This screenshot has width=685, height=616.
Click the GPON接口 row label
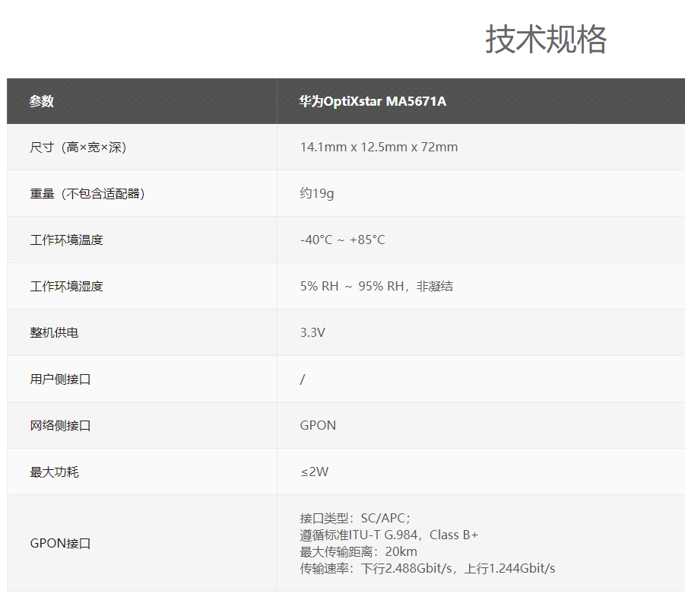(x=60, y=543)
